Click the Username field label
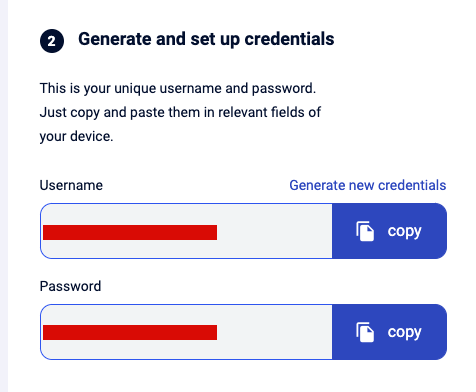This screenshot has width=476, height=392. 71,185
